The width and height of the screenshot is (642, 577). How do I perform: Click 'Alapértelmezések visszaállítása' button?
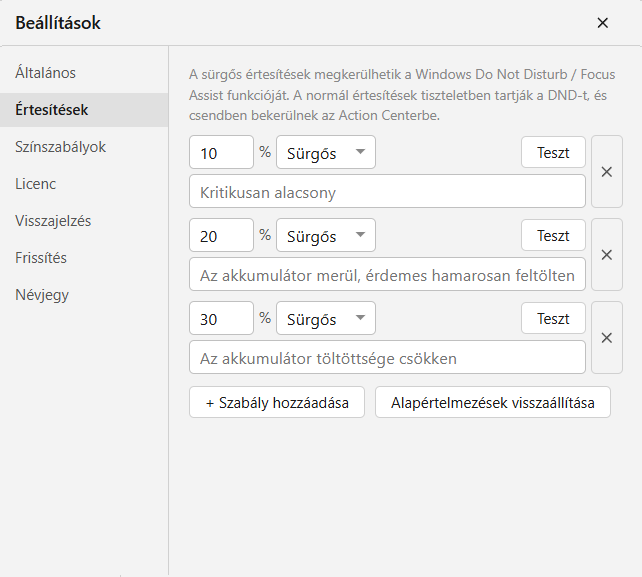point(493,402)
